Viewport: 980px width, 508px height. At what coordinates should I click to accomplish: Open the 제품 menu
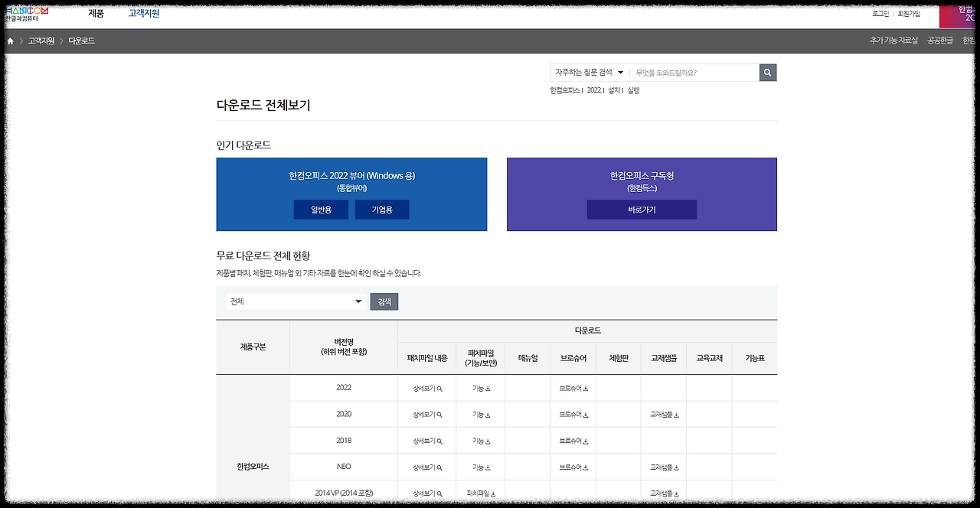pyautogui.click(x=96, y=13)
